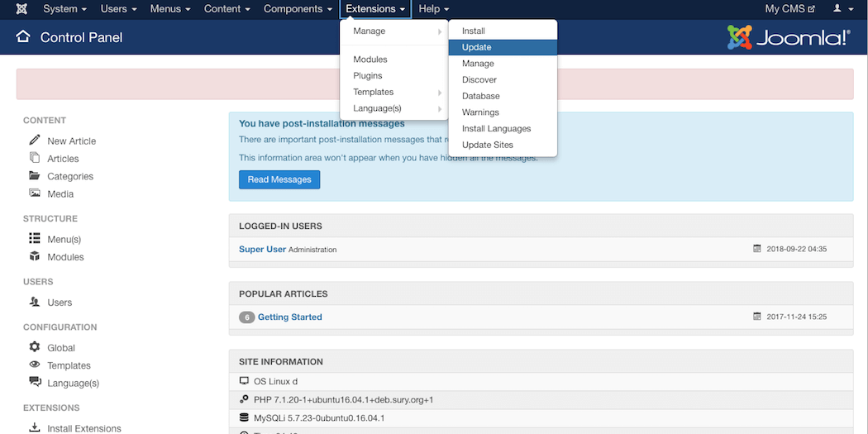
Task: Click the New Article pencil icon
Action: click(35, 140)
